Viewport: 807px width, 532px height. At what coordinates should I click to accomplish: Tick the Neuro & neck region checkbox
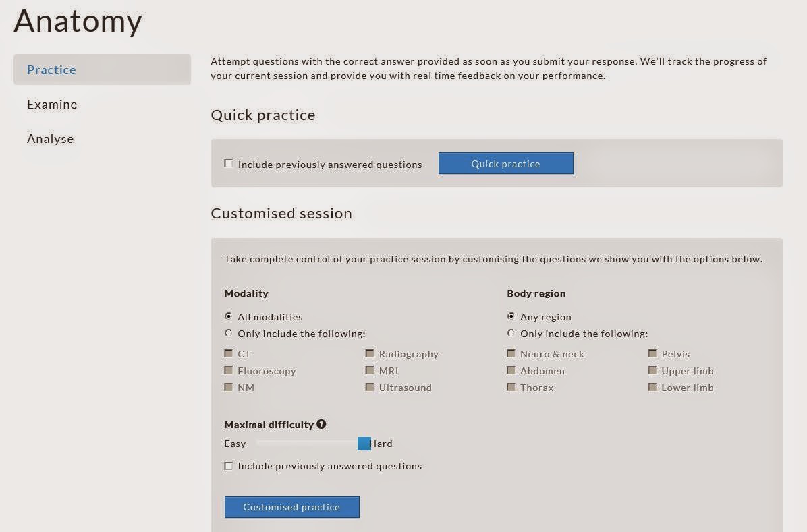tap(511, 353)
